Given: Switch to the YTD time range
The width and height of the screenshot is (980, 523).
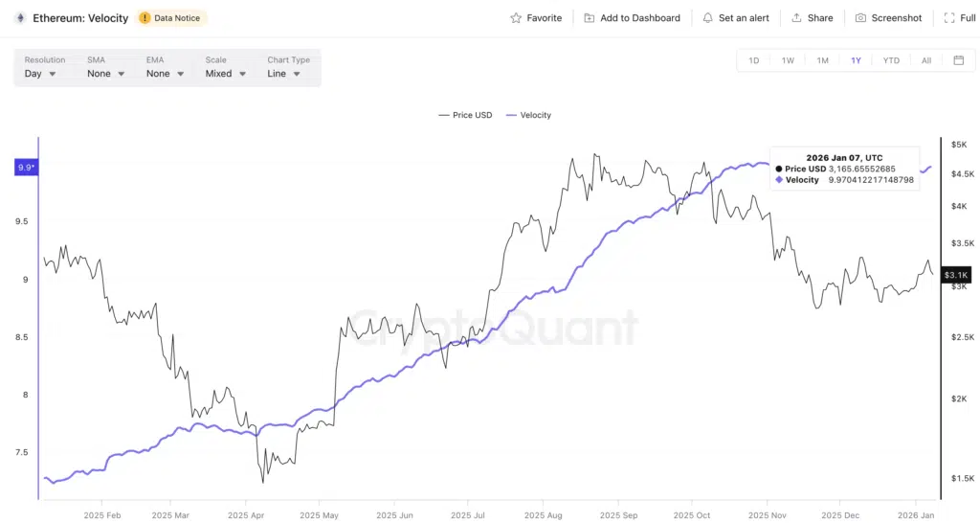Looking at the screenshot, I should click(x=891, y=60).
